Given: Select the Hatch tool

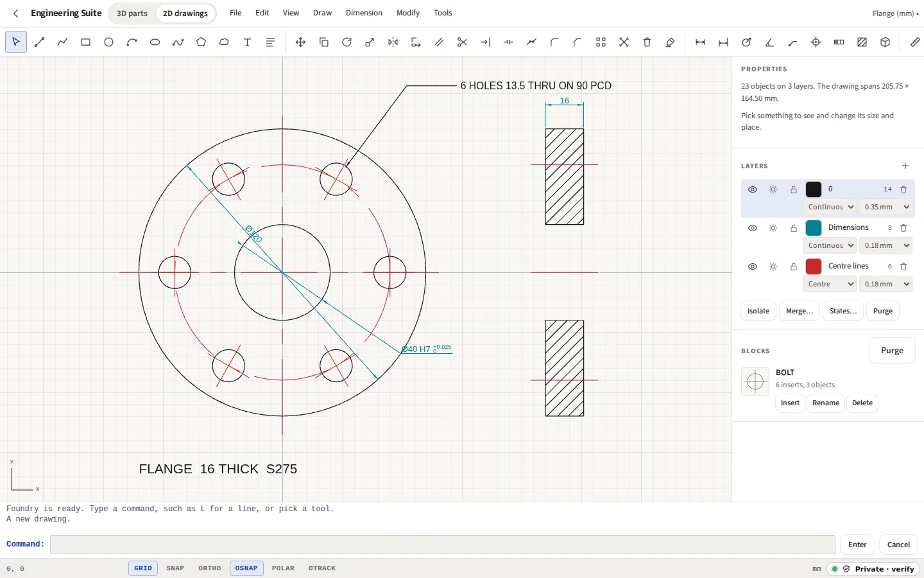Looking at the screenshot, I should point(862,42).
